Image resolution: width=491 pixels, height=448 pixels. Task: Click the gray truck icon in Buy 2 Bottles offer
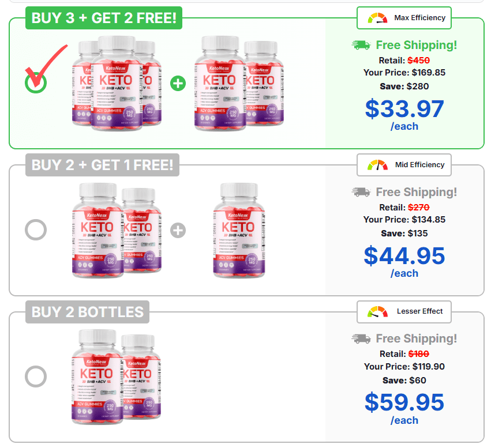pos(361,338)
